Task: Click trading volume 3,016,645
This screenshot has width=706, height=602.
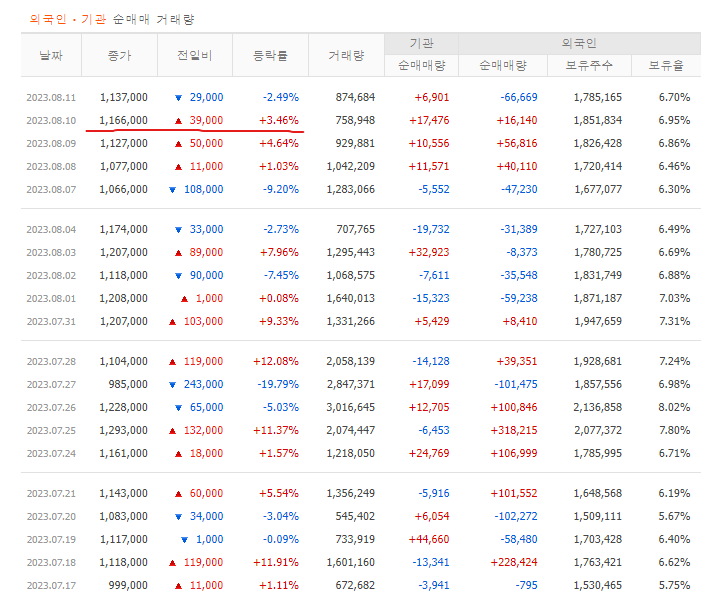Action: [351, 407]
